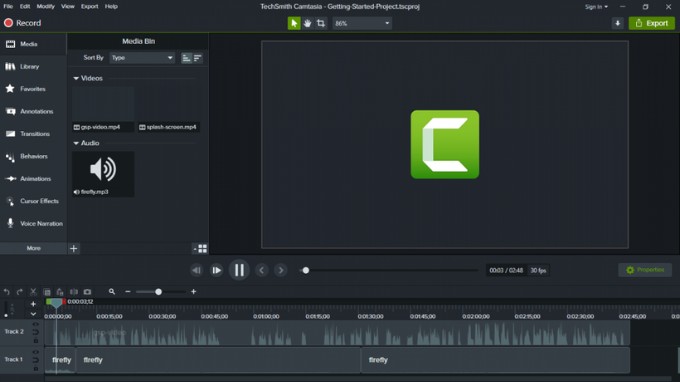Click the Split clip icon

coord(74,292)
